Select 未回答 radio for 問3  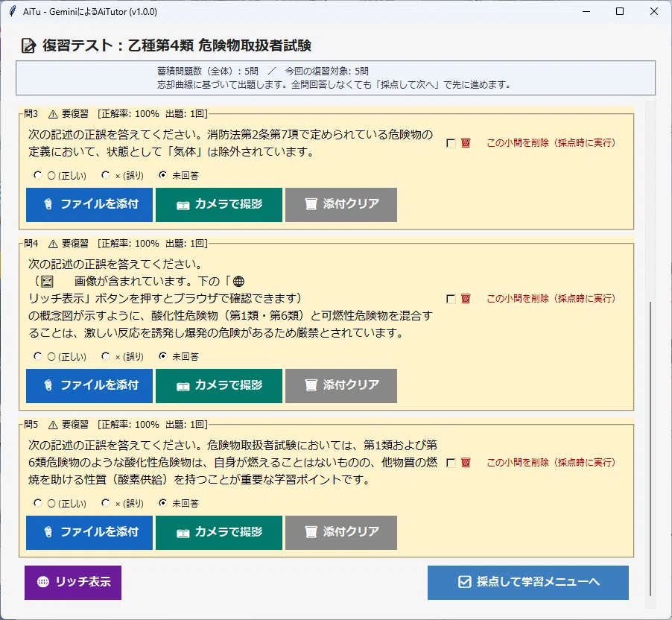[163, 175]
